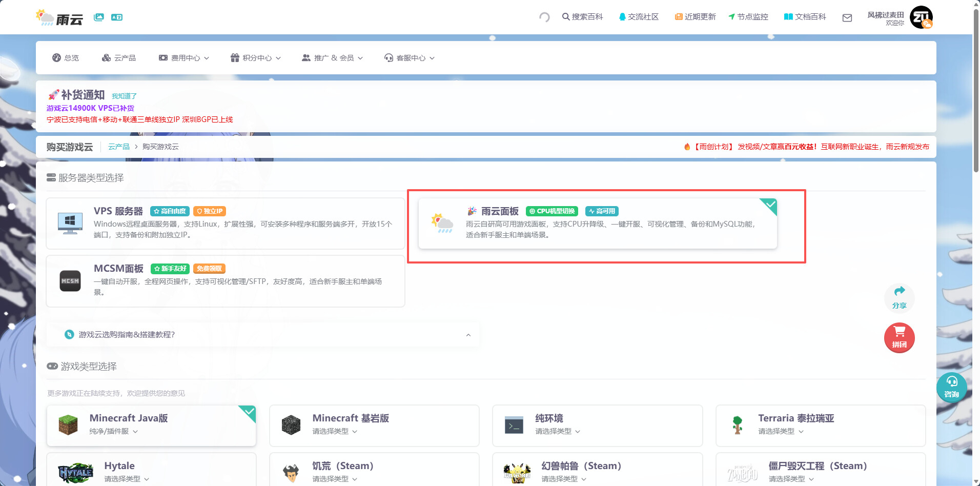This screenshot has width=980, height=486.
Task: Dismiss notice with 我知道了 link
Action: point(124,96)
